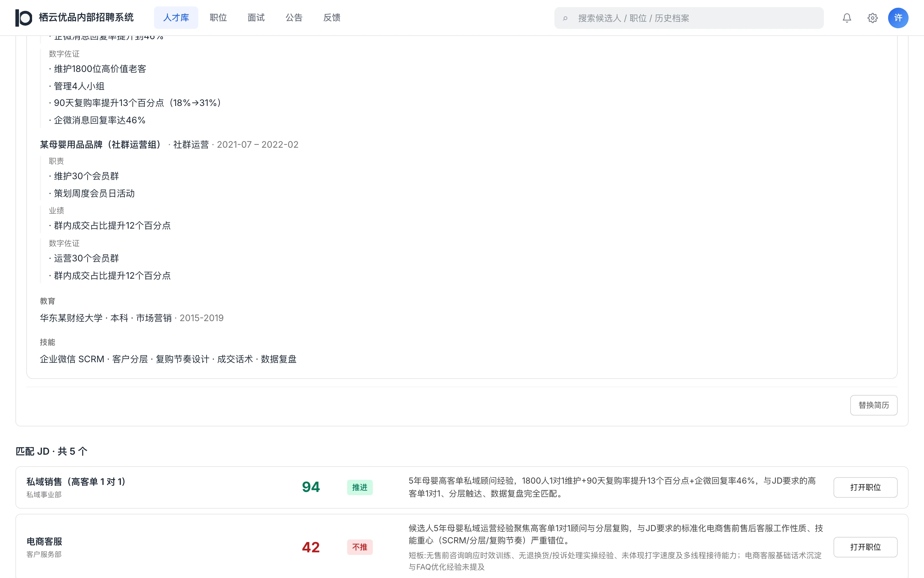
Task: Open the 面试 tab
Action: [x=256, y=18]
